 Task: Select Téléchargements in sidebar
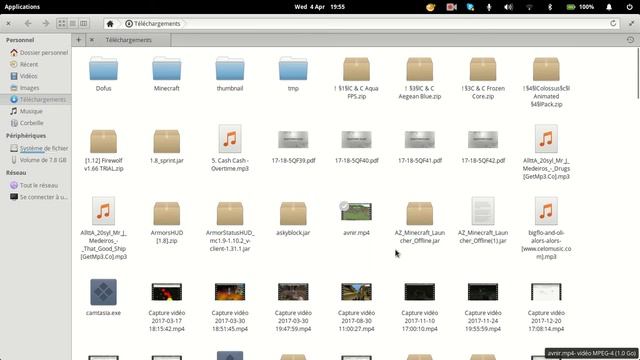[36, 100]
